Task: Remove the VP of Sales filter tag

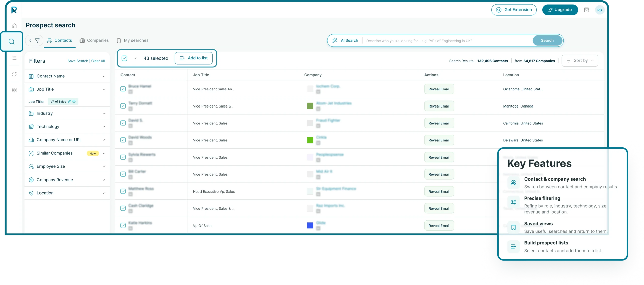Action: click(74, 101)
